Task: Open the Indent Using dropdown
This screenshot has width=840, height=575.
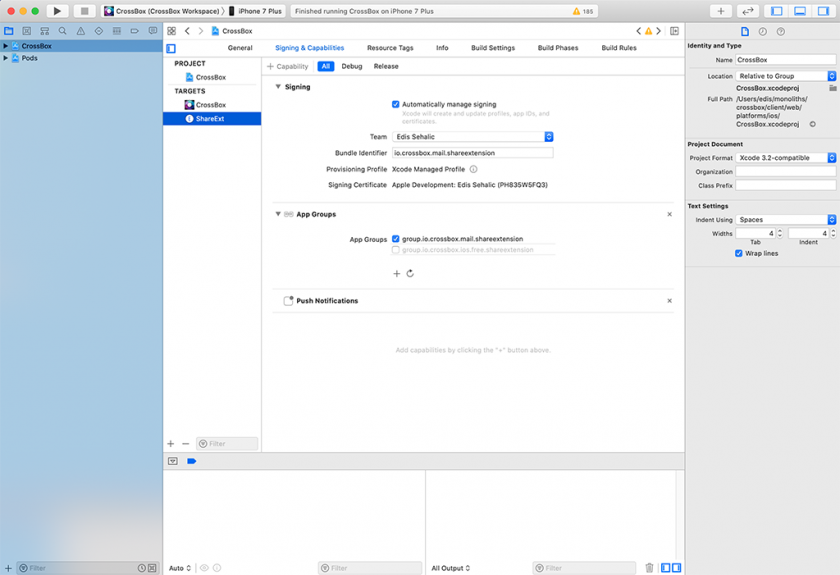Action: [x=785, y=220]
